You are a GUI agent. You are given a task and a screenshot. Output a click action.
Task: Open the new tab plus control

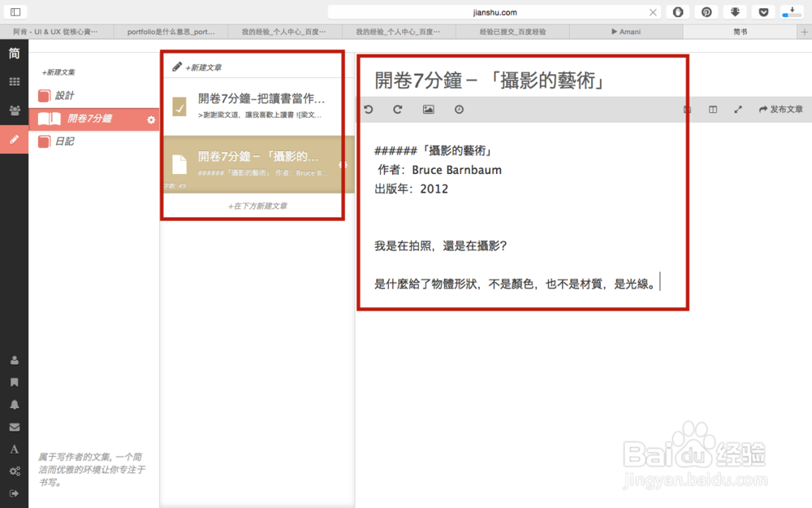click(x=802, y=31)
